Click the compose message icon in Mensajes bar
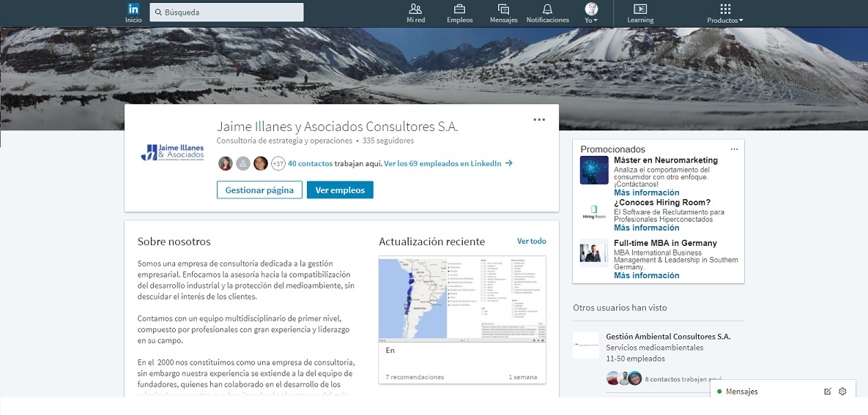The width and height of the screenshot is (868, 415). coord(828,391)
